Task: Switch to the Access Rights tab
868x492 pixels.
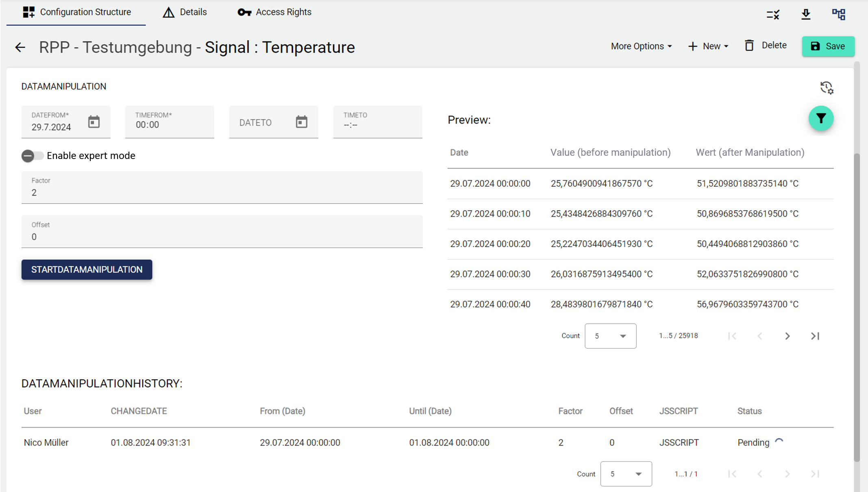Action: tap(274, 12)
